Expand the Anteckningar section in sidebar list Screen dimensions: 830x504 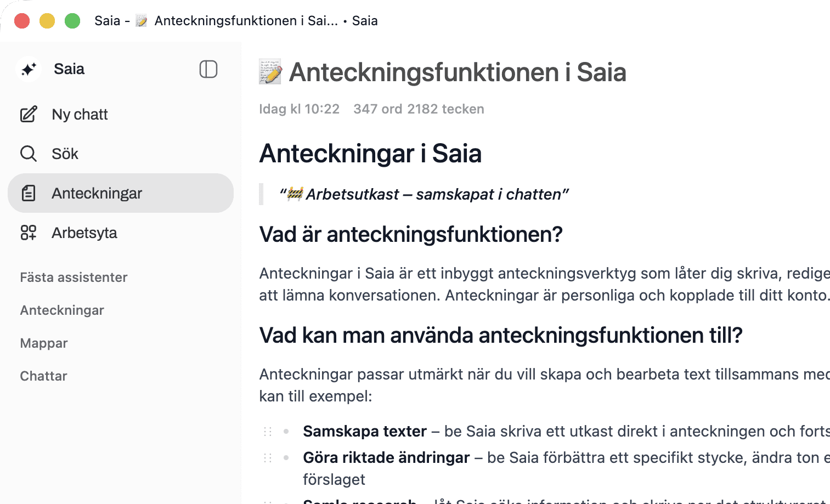tap(62, 310)
